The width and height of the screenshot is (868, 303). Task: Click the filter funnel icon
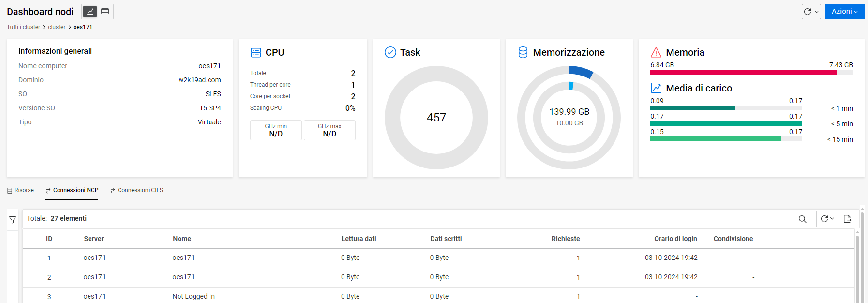tap(13, 220)
